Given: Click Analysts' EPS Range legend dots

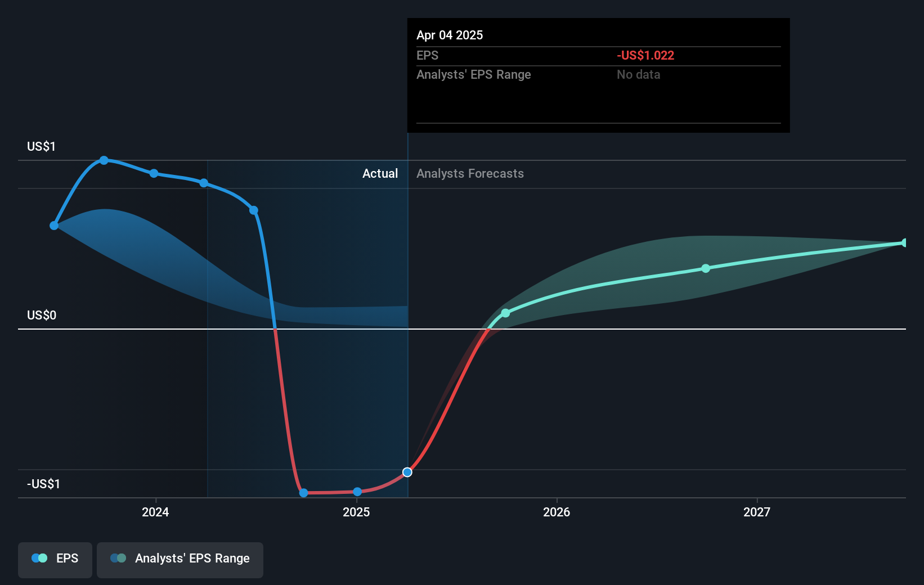Looking at the screenshot, I should 118,558.
